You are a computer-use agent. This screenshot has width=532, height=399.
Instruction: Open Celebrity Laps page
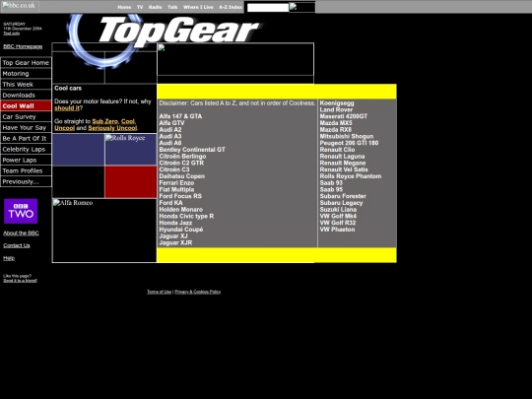(26, 150)
